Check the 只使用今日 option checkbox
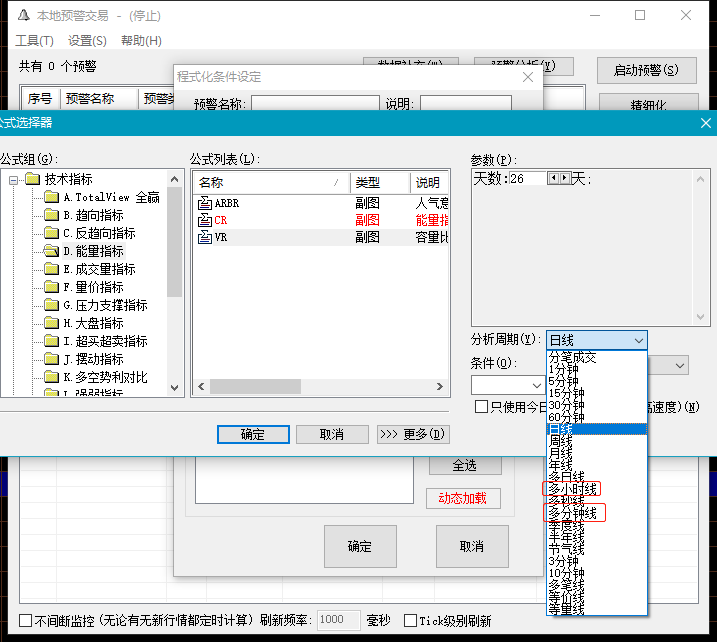The width and height of the screenshot is (717, 642). [x=482, y=407]
